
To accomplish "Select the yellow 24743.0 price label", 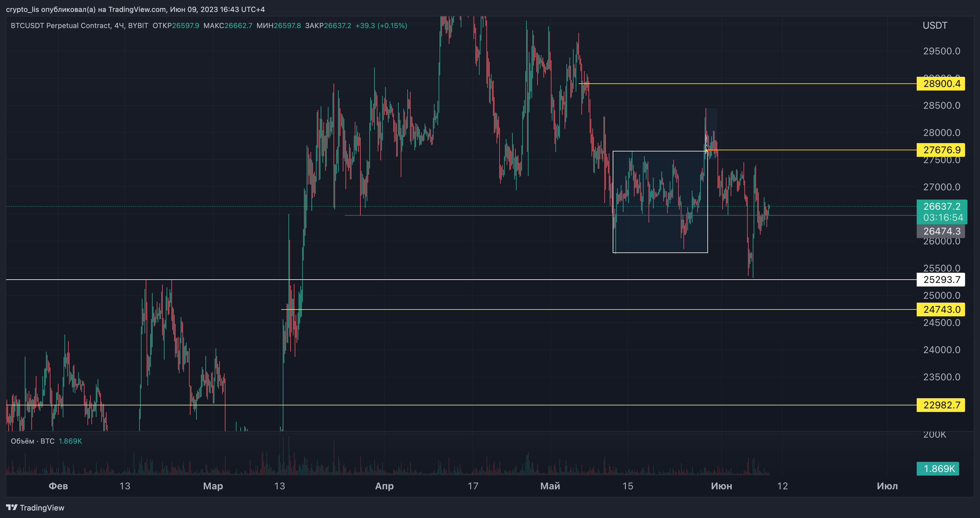I will [940, 309].
